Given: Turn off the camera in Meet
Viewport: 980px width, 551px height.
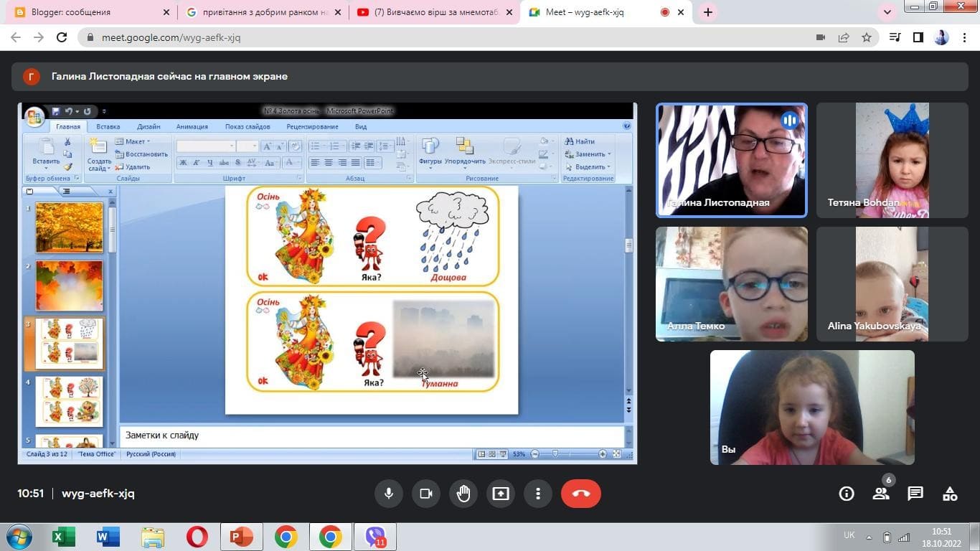Looking at the screenshot, I should click(x=425, y=494).
